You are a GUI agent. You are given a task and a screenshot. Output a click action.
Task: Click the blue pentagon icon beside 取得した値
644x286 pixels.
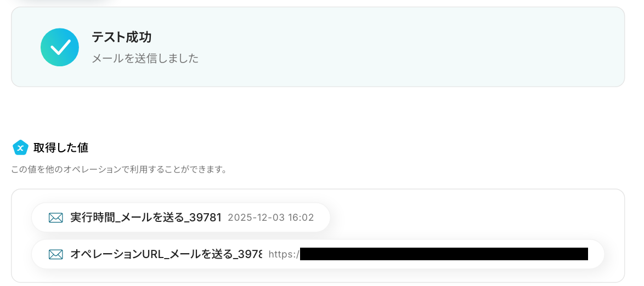20,148
